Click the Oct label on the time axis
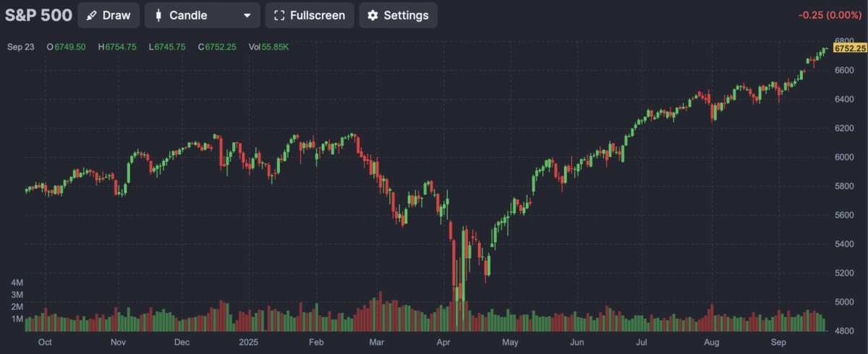 click(44, 342)
